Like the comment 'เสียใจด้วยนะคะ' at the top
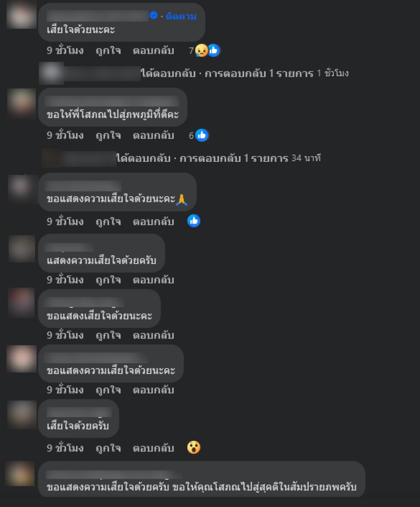 [108, 50]
